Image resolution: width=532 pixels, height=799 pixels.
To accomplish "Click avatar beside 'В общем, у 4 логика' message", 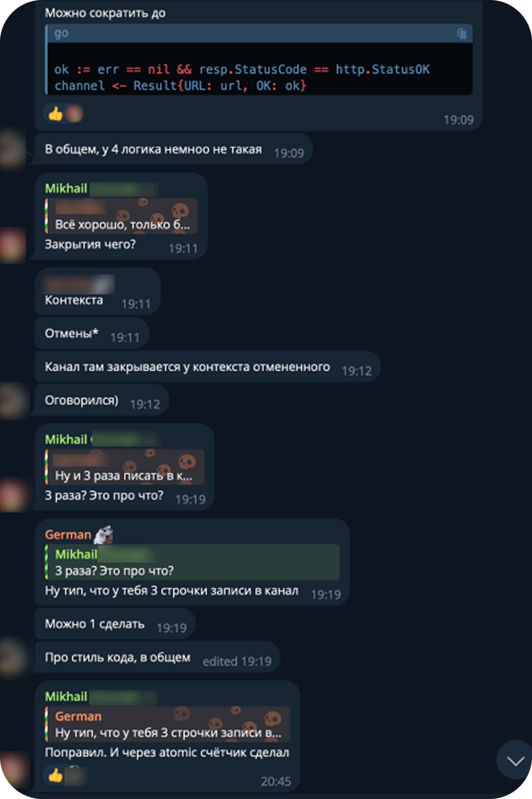I will coord(13,149).
